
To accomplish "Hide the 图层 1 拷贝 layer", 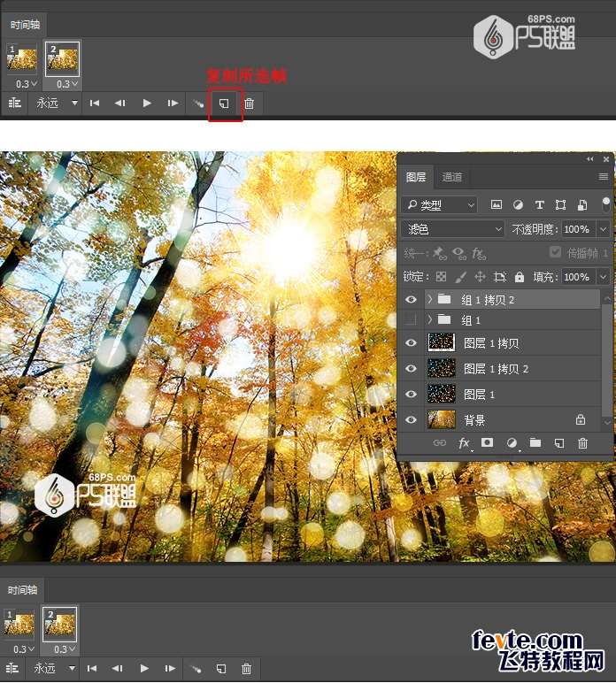I will click(x=411, y=343).
